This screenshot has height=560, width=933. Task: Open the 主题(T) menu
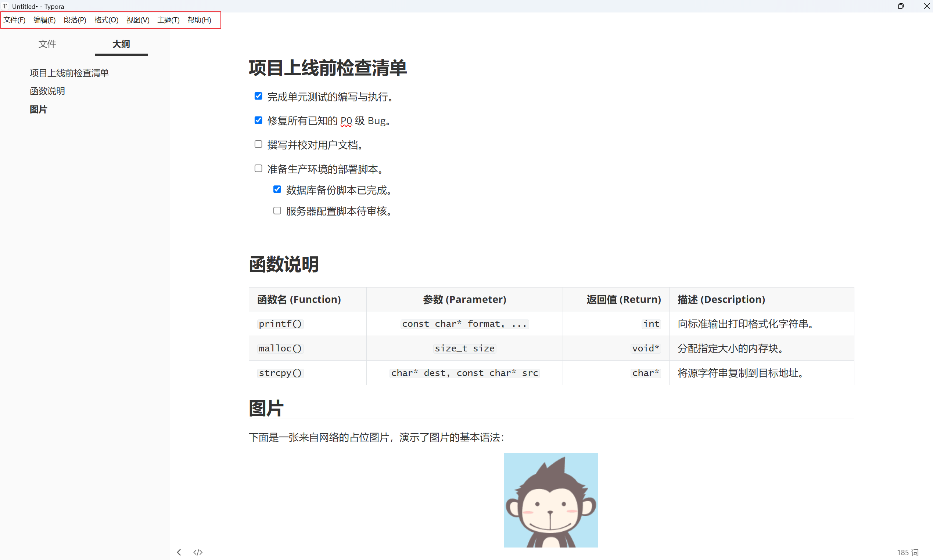[x=168, y=20]
